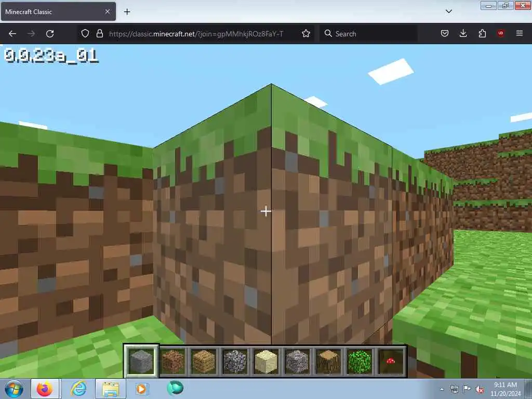The width and height of the screenshot is (532, 399).
Task: Open the uBlock Origin extension
Action: coord(501,33)
